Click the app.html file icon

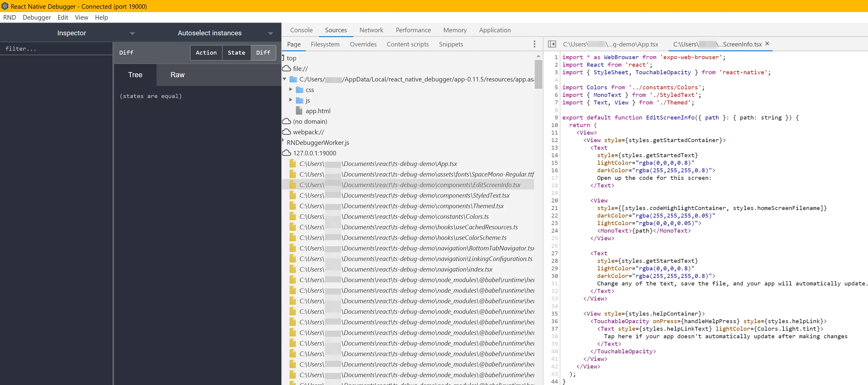(x=299, y=111)
